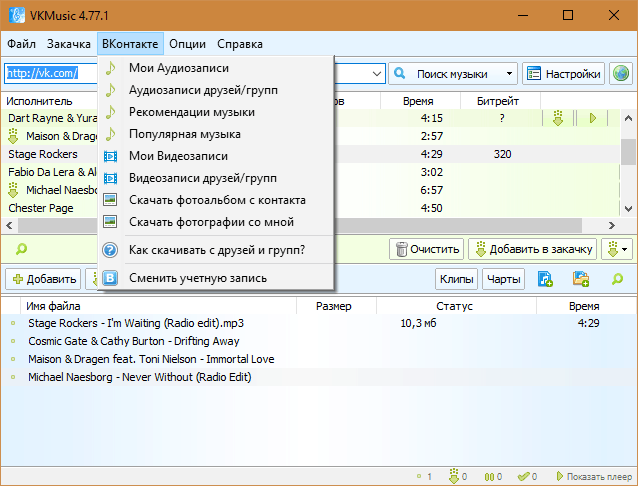
Task: Open the Справка menu
Action: click(x=240, y=44)
